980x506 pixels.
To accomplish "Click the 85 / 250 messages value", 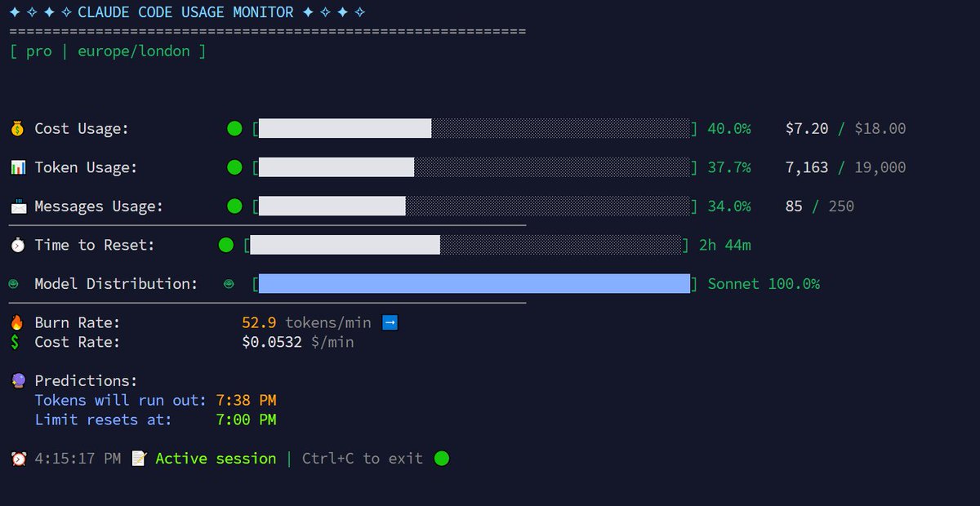I will [820, 206].
